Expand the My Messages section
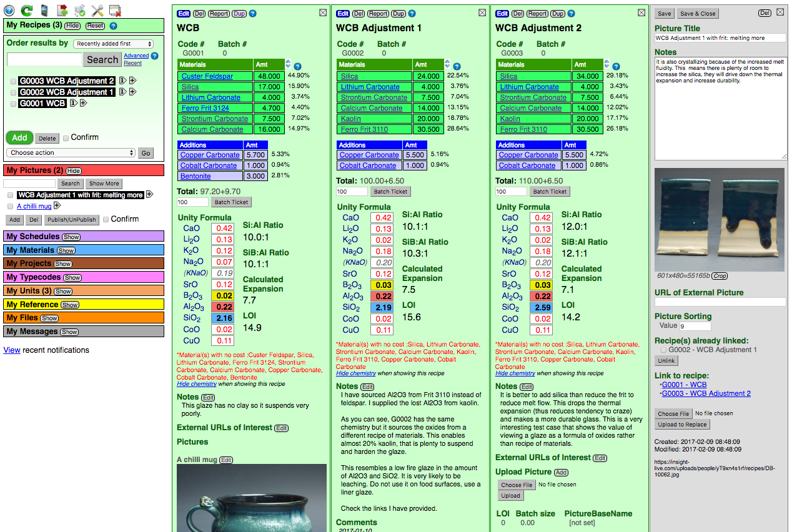The height and width of the screenshot is (532, 792). click(x=69, y=332)
